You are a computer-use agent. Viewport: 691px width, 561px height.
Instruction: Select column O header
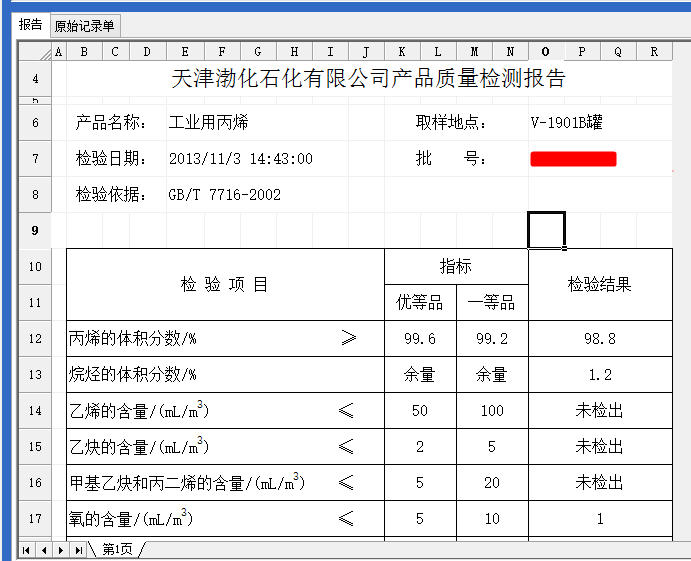[x=546, y=52]
